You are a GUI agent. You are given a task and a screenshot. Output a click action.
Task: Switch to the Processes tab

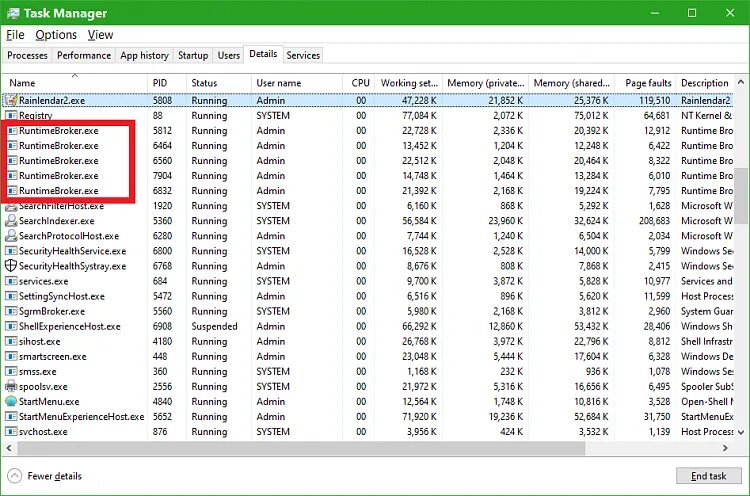point(27,55)
